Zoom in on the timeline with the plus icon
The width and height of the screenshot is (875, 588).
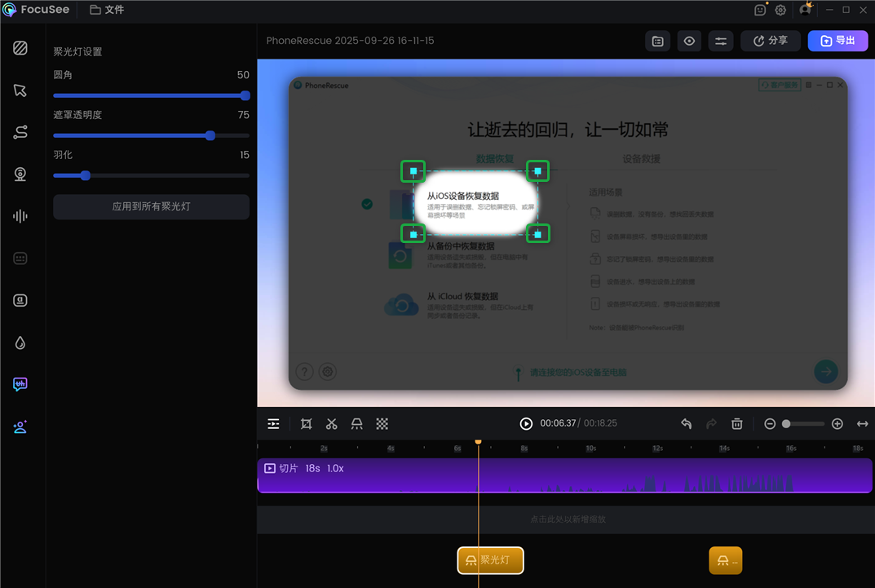pos(837,423)
